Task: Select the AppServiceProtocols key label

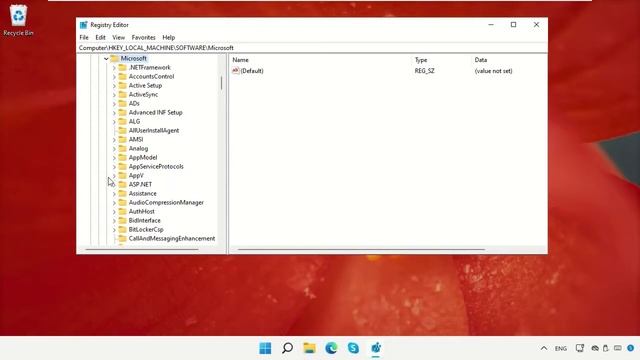Action: [x=156, y=167]
